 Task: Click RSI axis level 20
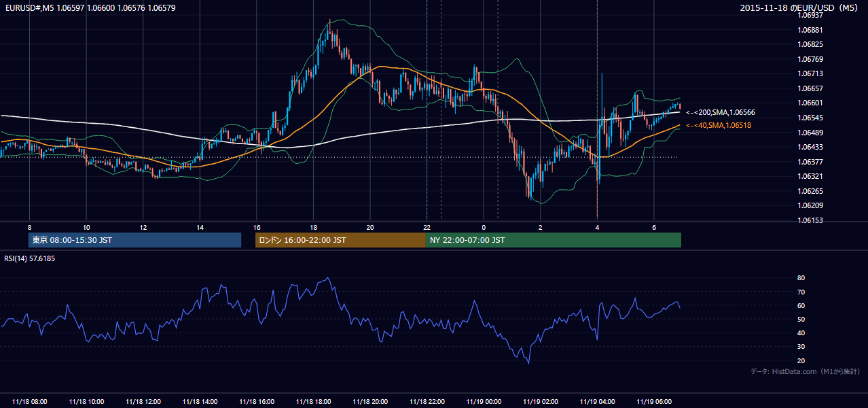pos(801,360)
